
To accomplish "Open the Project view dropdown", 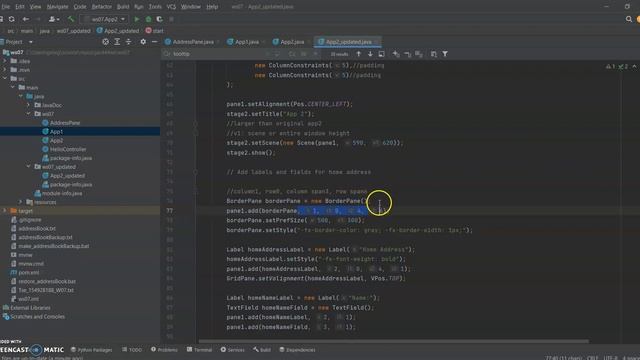I will pos(31,42).
